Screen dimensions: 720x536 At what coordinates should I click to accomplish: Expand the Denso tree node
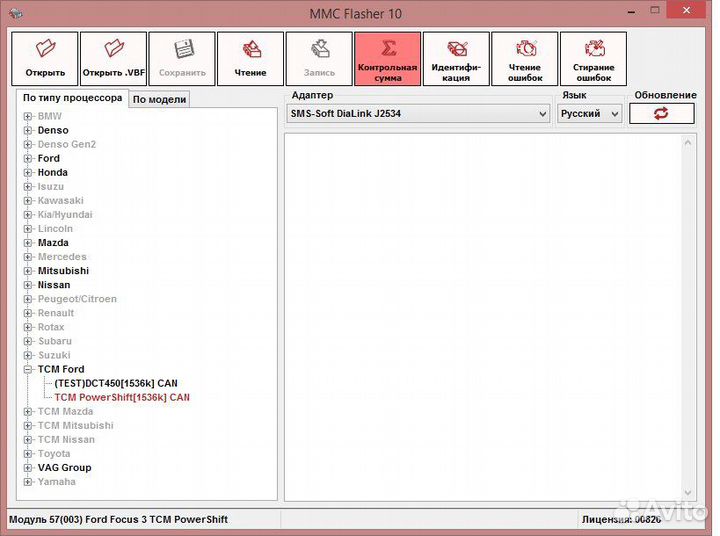tap(28, 131)
